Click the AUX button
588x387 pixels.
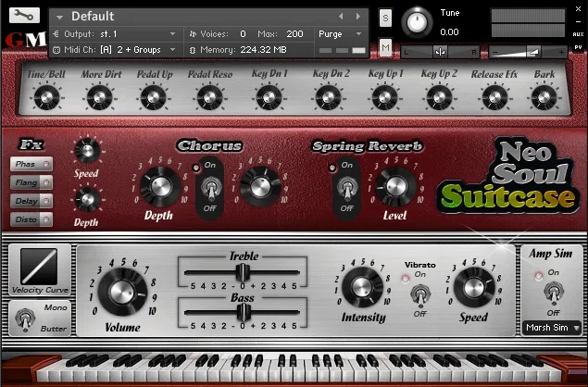(578, 34)
